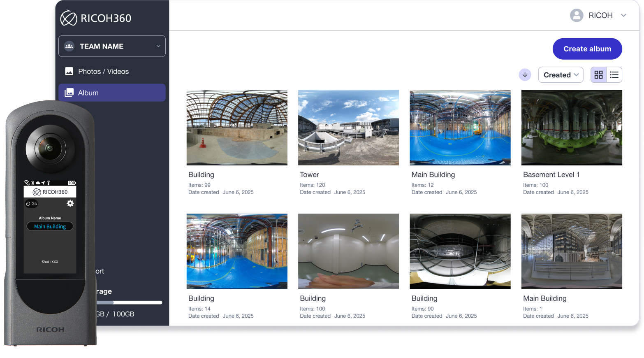Click the Album icon in sidebar

click(69, 93)
